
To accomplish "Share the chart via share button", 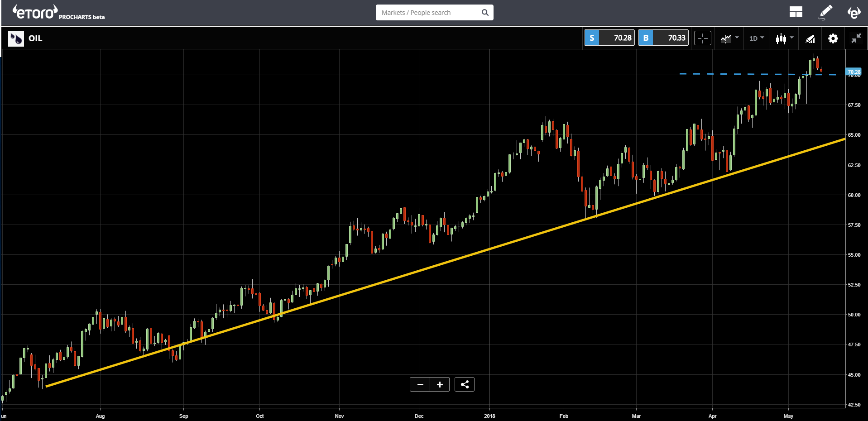I will 465,384.
